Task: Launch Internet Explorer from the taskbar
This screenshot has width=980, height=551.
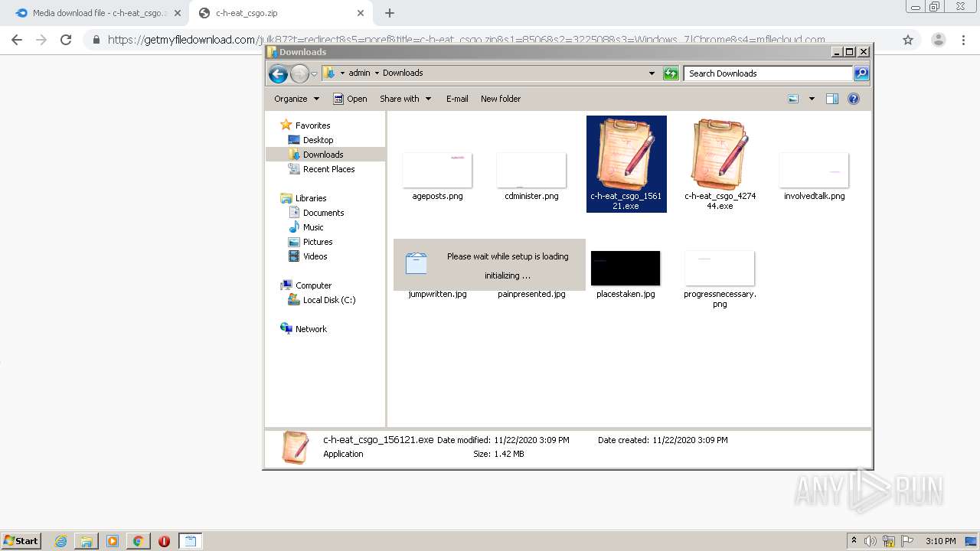Action: (x=61, y=541)
